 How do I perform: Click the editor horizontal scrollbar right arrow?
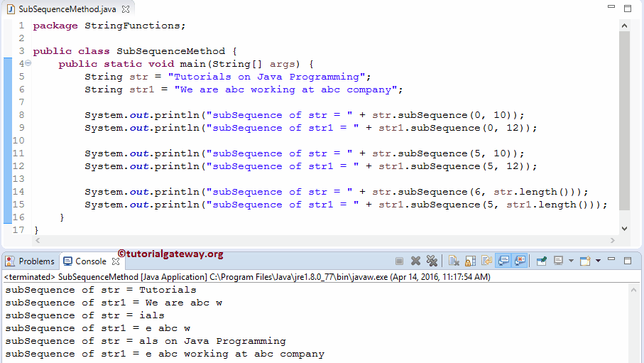[612, 241]
